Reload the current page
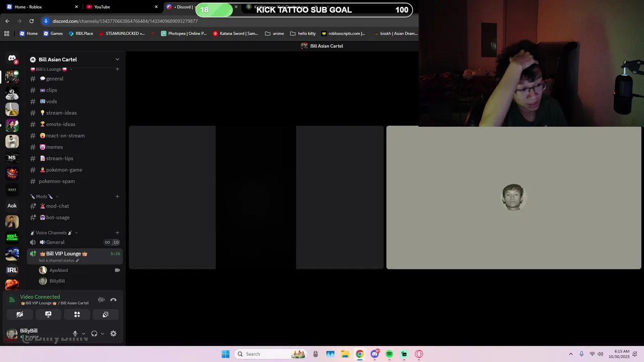644x362 pixels. 31,21
